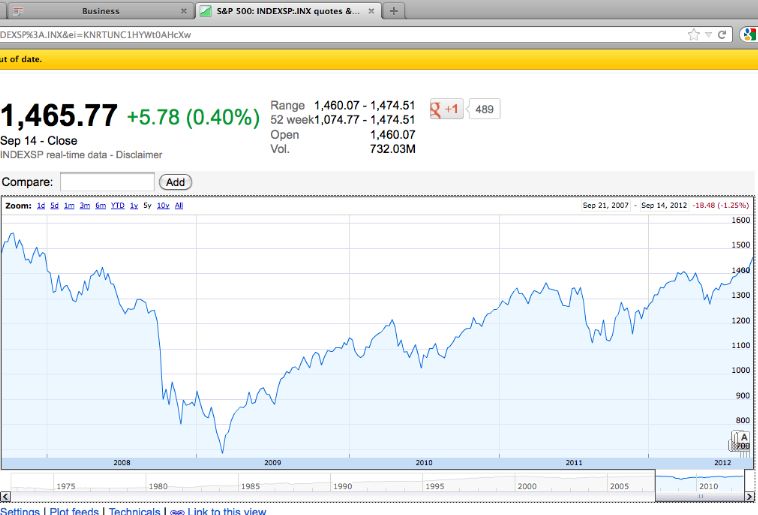Screen dimensions: 758x515
Task: Set chart zoom to 10y
Action: pyautogui.click(x=163, y=206)
